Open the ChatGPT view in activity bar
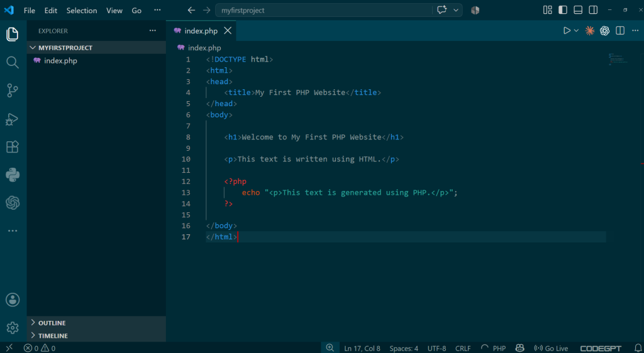 click(x=13, y=202)
